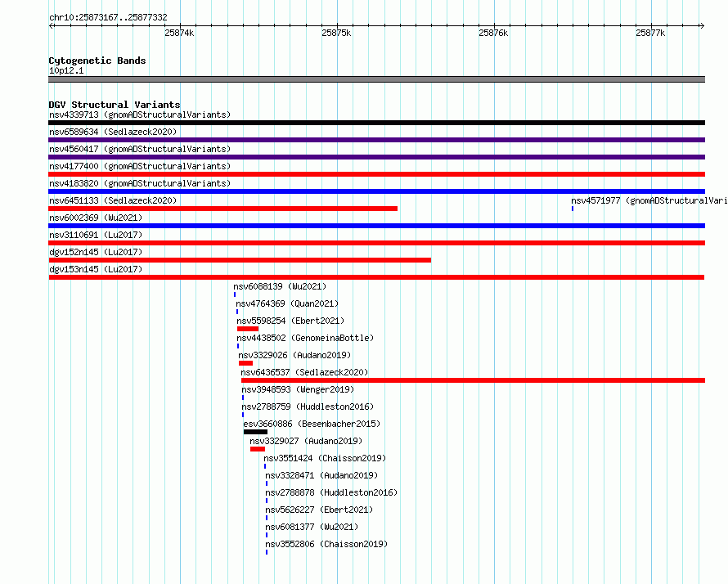Click the left arrow of the ruler

point(51,26)
